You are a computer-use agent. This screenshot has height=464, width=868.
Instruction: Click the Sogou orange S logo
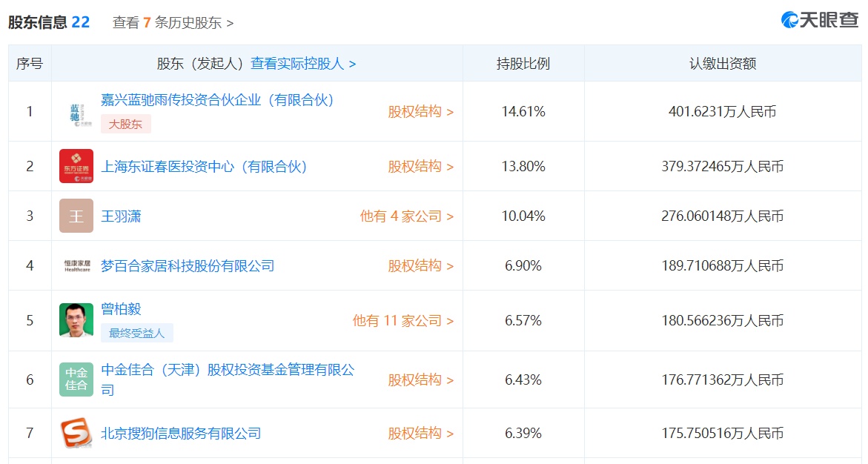[x=76, y=433]
